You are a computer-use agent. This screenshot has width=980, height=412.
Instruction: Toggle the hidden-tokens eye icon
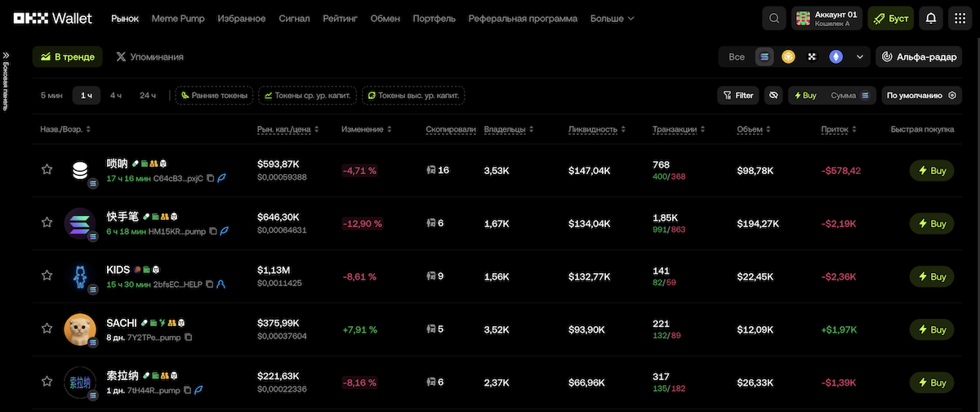[773, 96]
